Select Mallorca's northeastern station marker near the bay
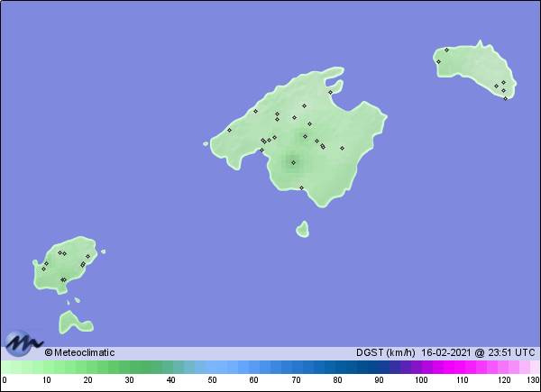The image size is (541, 392). click(x=330, y=93)
